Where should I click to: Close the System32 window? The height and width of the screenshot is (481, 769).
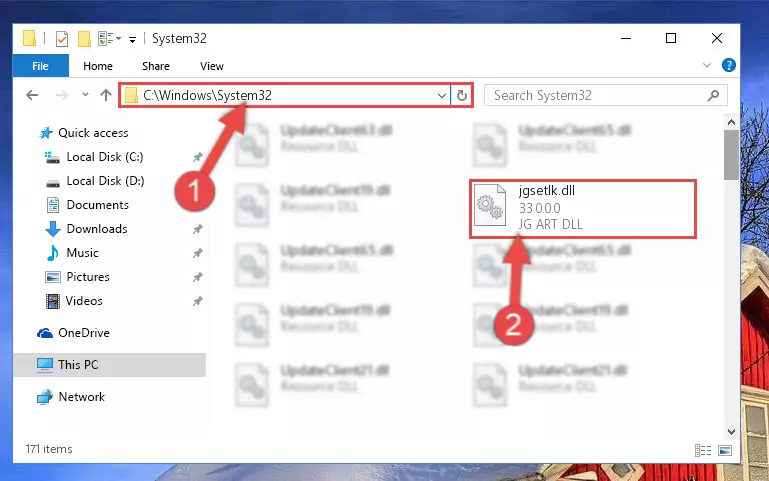point(717,38)
